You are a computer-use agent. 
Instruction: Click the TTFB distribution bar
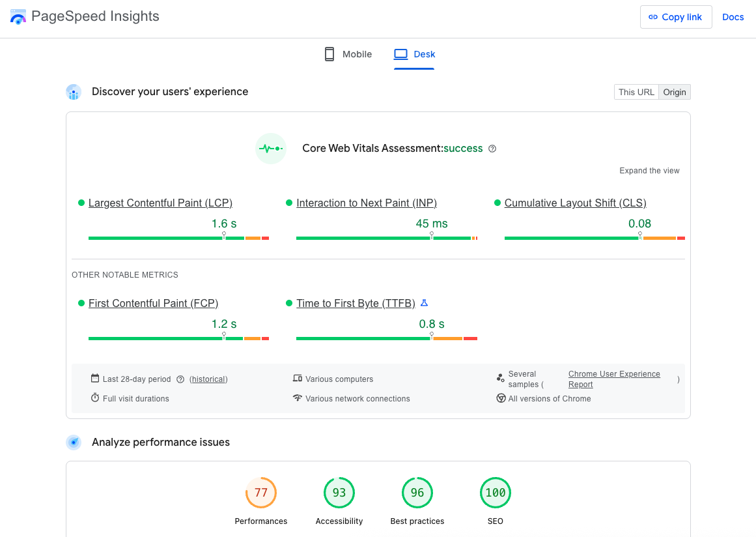pos(387,339)
